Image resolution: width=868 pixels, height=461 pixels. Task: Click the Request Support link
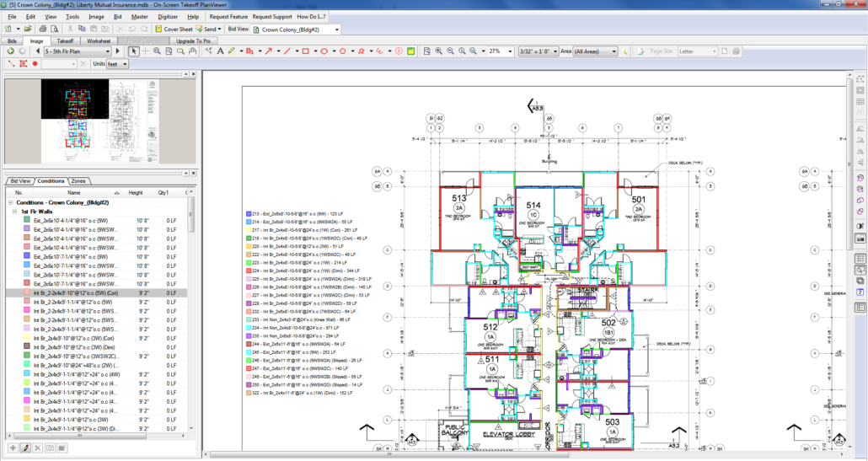click(x=271, y=17)
